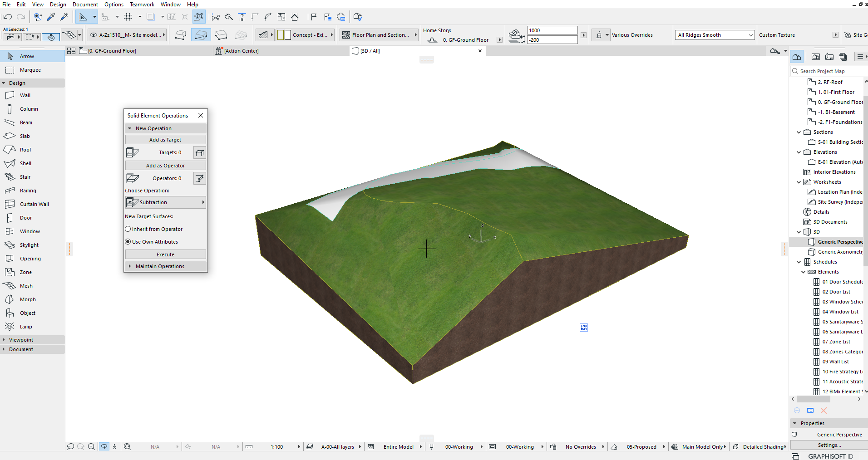Viewport: 868px width, 460px height.
Task: Click the Select Operators icon in the dialog
Action: tap(200, 178)
